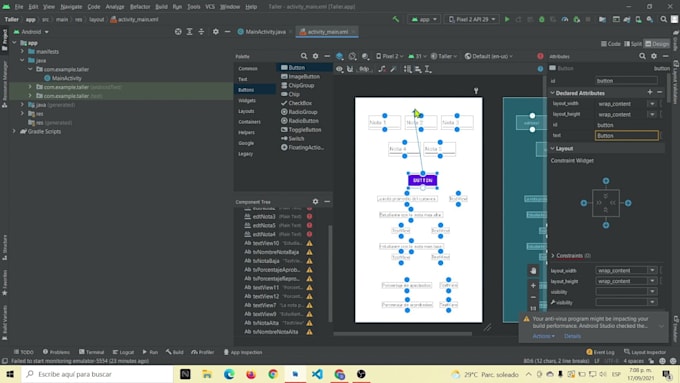Viewport: 680px width, 383px height.
Task: Click the Palette search icon
Action: click(304, 56)
